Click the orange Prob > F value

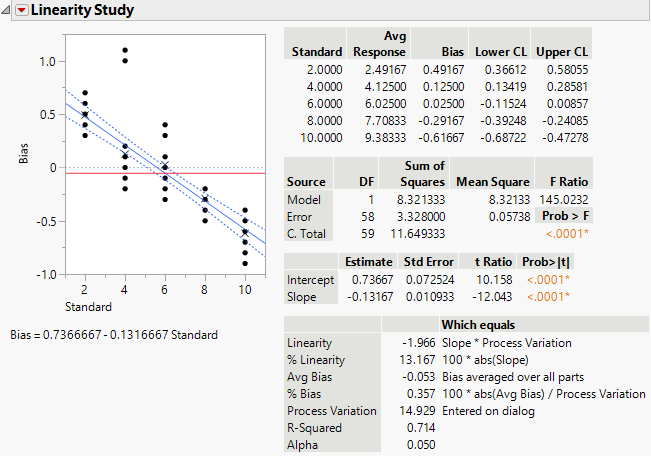[x=566, y=233]
